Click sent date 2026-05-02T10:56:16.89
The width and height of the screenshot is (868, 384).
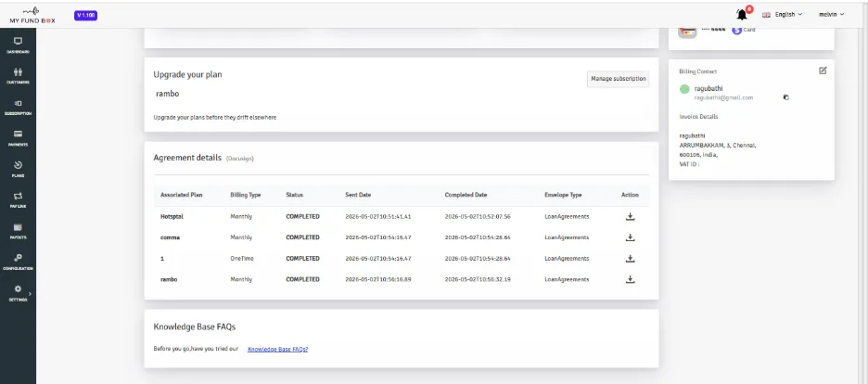(x=378, y=279)
